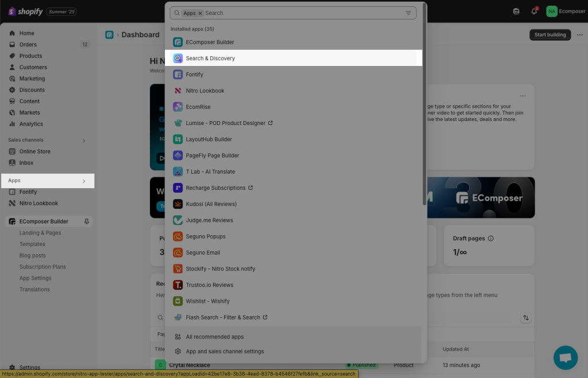Click the Fontify icon in installed apps list
Viewport: 588px width, 378px height.
178,74
